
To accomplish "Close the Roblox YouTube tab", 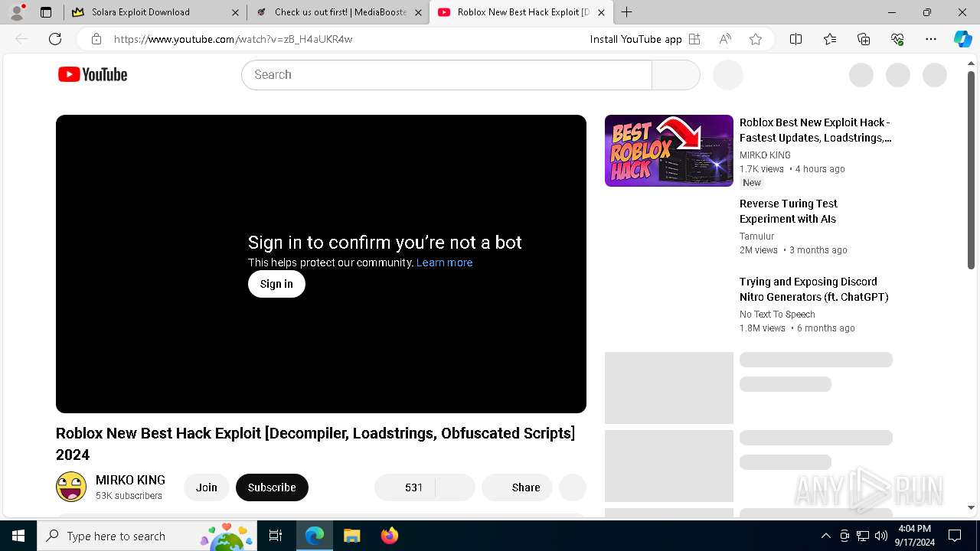I will point(601,12).
